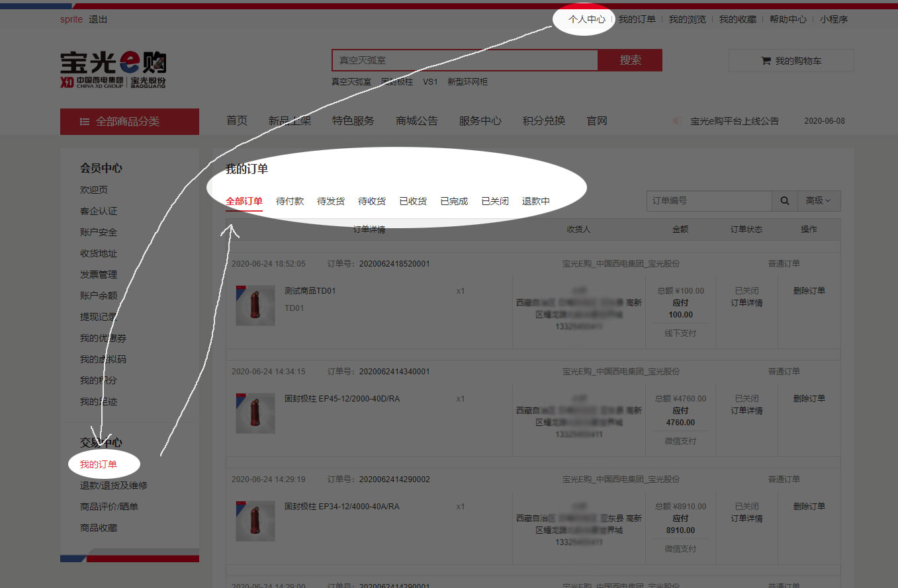Open 商品收藏 in sidebar

[99, 528]
